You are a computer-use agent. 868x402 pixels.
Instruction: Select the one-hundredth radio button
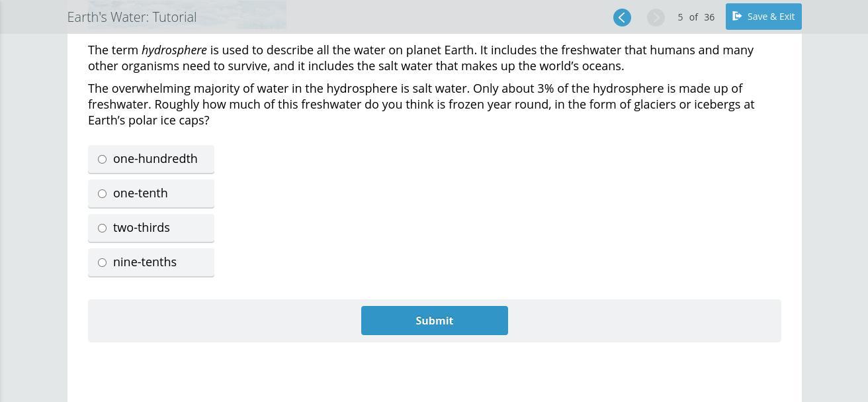point(103,160)
